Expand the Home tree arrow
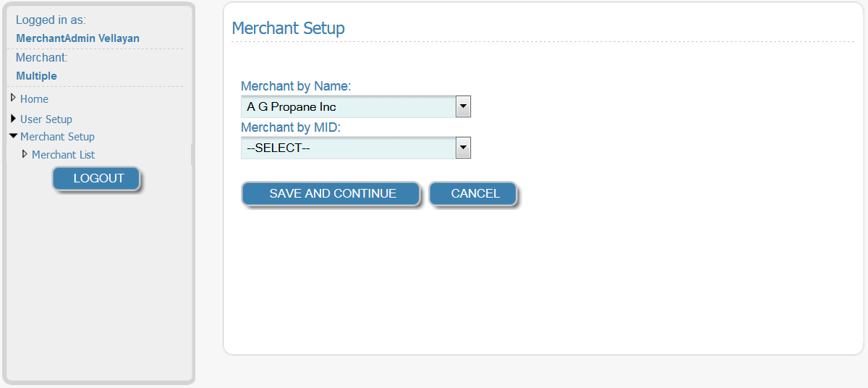 [x=13, y=98]
